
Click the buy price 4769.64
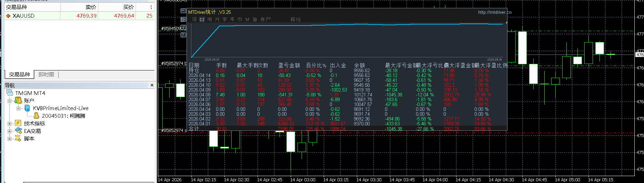(x=124, y=16)
